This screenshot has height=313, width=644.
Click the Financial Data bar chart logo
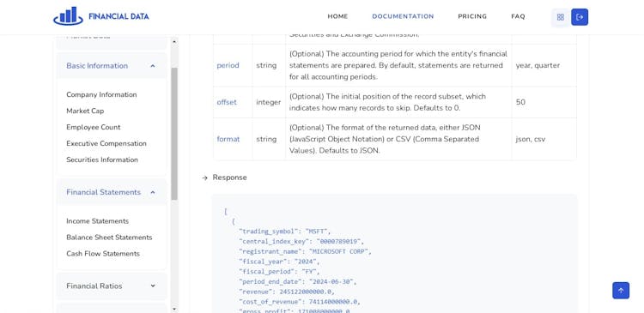tap(68, 16)
